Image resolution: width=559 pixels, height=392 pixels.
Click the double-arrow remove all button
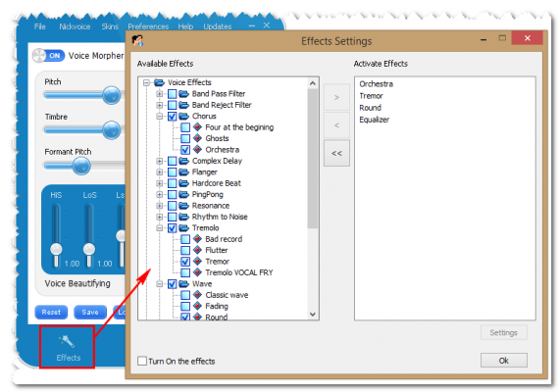[336, 153]
